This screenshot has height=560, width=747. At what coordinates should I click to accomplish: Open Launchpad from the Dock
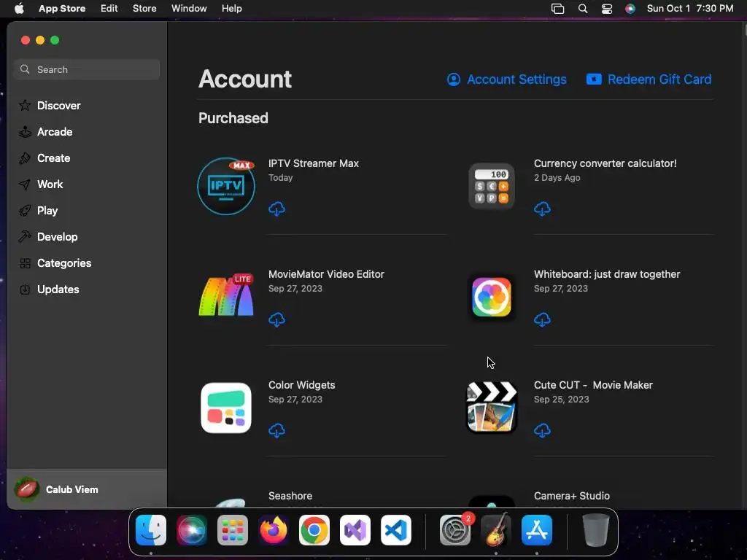[x=233, y=530]
